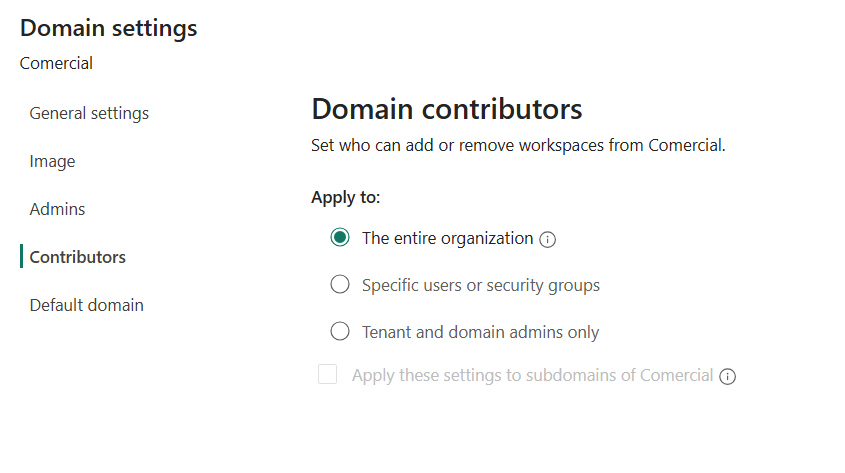Select The entire organization radio button
Screen dimensions: 845x473
click(340, 238)
